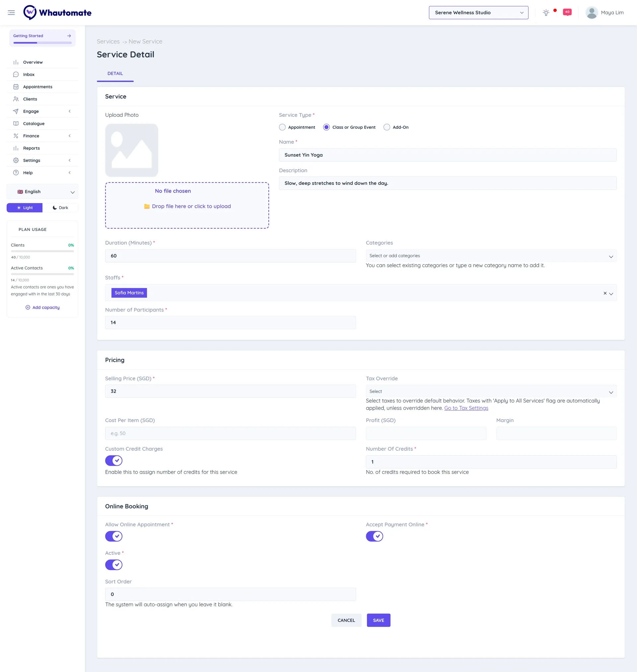Click the Add capacity plus icon
The height and width of the screenshot is (672, 637).
click(28, 307)
